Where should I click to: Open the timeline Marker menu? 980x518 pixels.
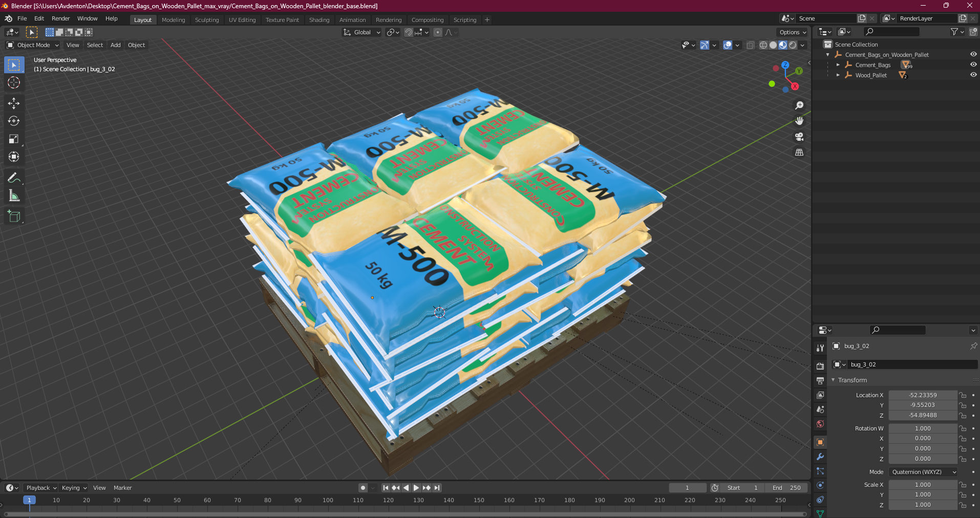(x=122, y=488)
